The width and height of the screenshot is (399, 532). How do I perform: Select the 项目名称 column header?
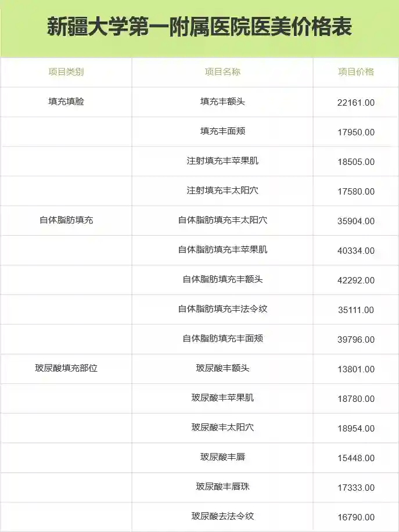222,72
